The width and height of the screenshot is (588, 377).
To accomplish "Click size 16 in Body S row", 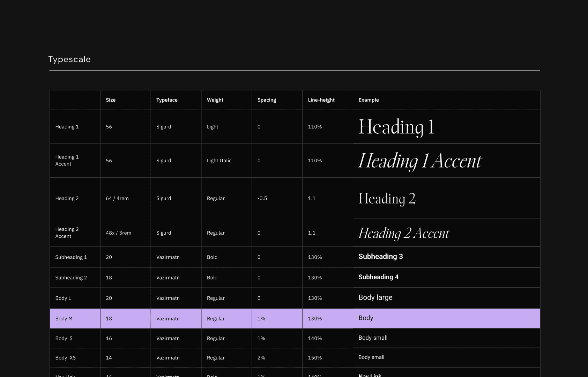I will [x=109, y=338].
